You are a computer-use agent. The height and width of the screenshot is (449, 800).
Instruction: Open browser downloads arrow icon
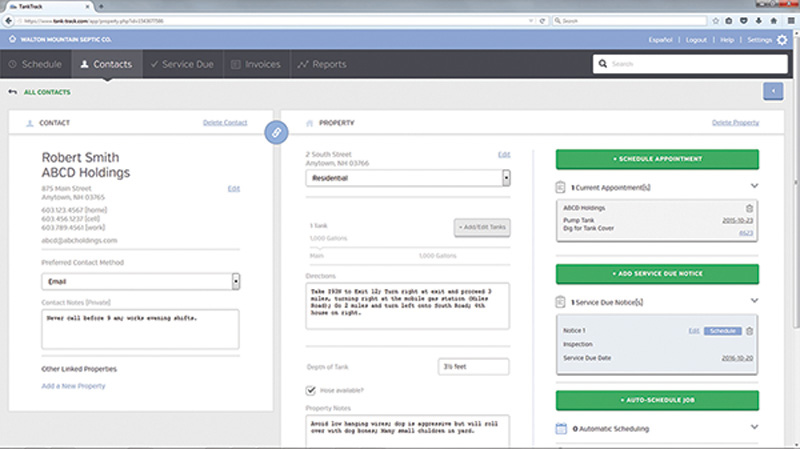point(759,21)
